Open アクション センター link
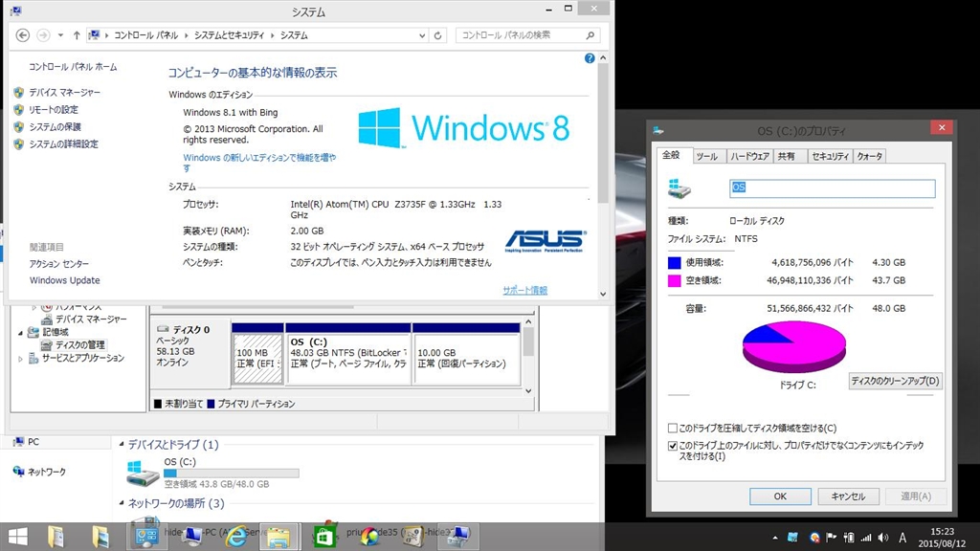Viewport: 980px width, 551px height. [58, 264]
